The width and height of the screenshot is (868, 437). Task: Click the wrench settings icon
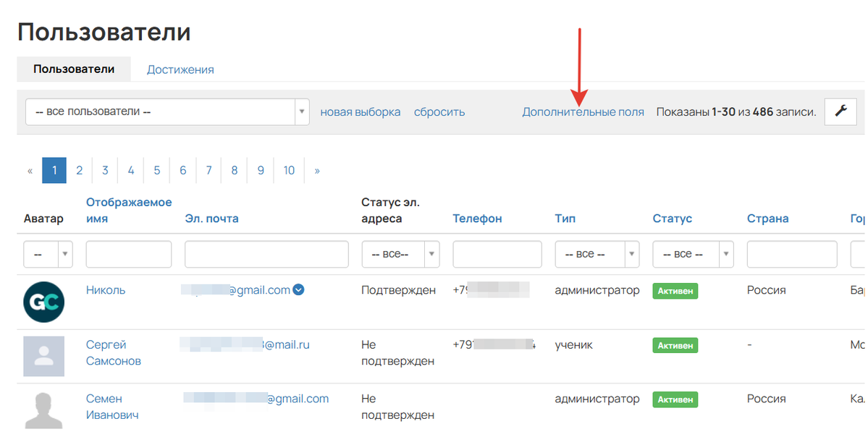(840, 111)
